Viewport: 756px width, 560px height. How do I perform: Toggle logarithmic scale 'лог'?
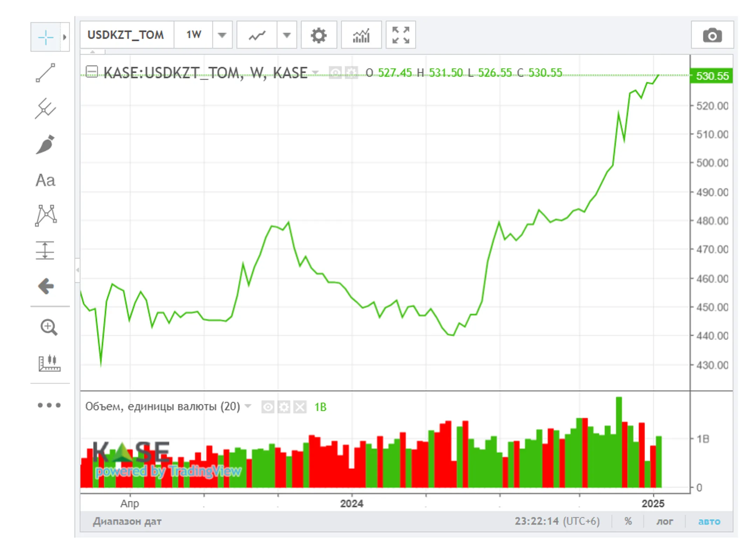664,521
